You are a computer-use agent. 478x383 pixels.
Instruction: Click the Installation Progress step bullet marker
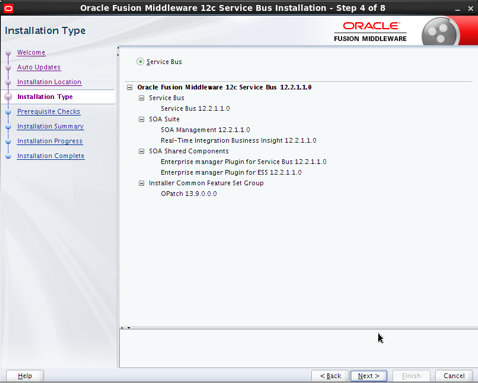click(x=8, y=141)
